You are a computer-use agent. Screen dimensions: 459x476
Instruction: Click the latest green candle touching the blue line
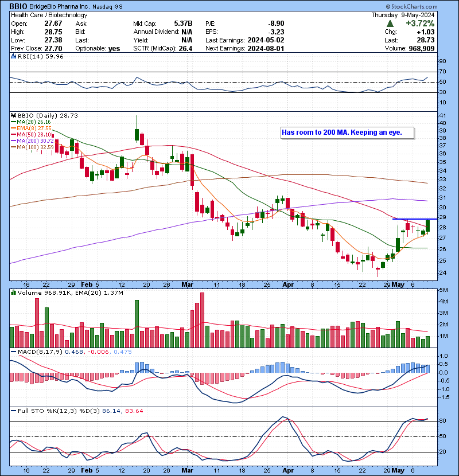tap(427, 226)
